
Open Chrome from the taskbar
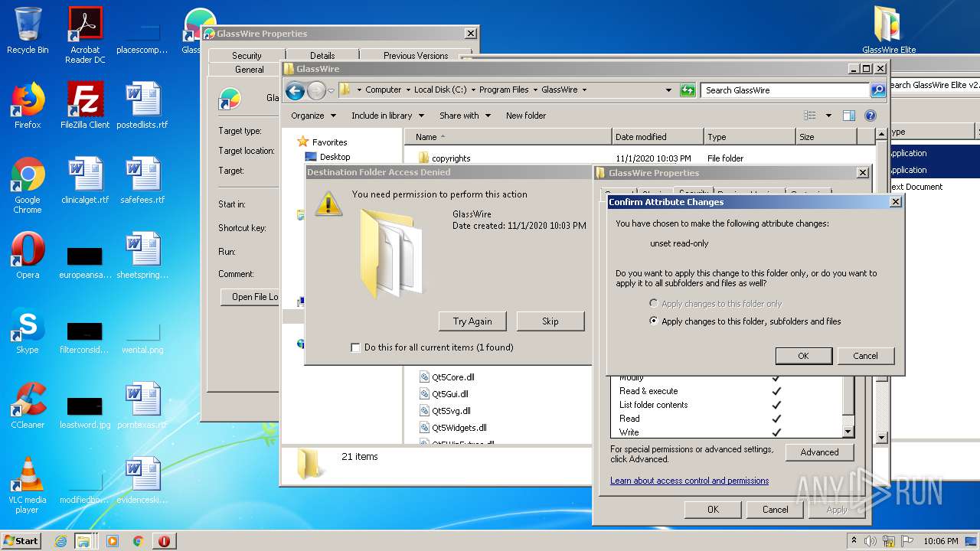pyautogui.click(x=138, y=541)
